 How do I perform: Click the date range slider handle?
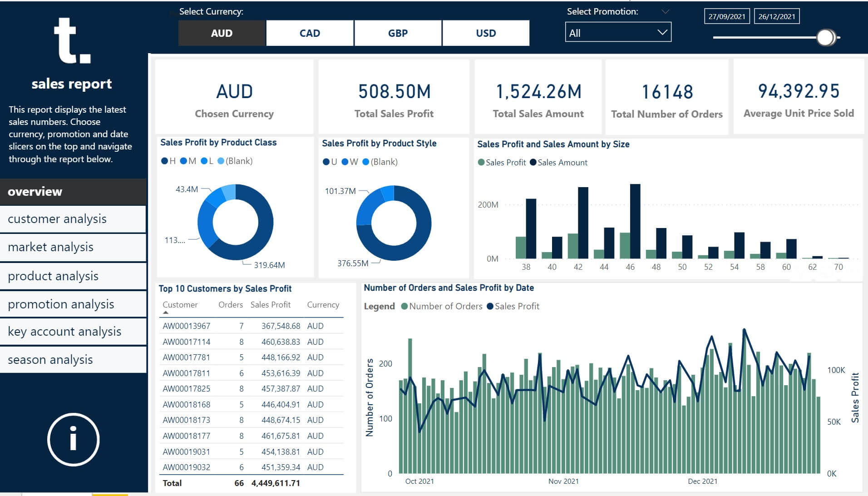click(826, 37)
